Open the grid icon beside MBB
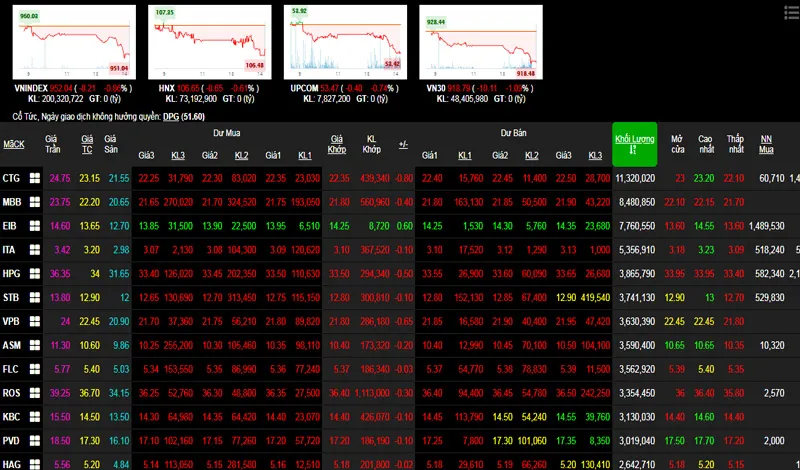 pyautogui.click(x=35, y=202)
